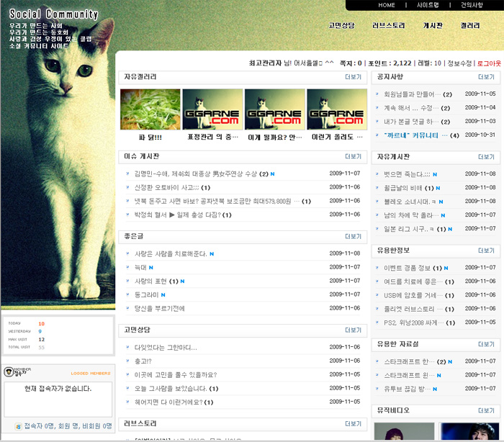Click the N icon beside 유투브 끊김 post
This screenshot has width=504, height=442.
[438, 389]
